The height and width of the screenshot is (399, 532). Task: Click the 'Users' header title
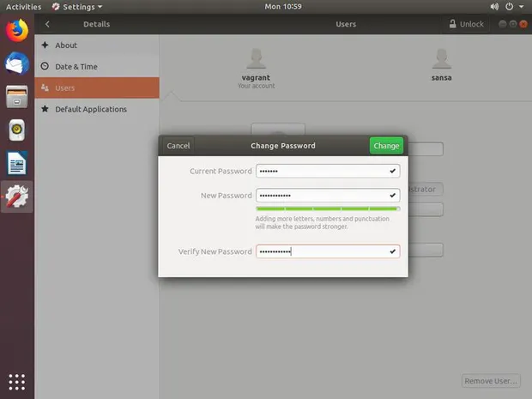tap(346, 24)
